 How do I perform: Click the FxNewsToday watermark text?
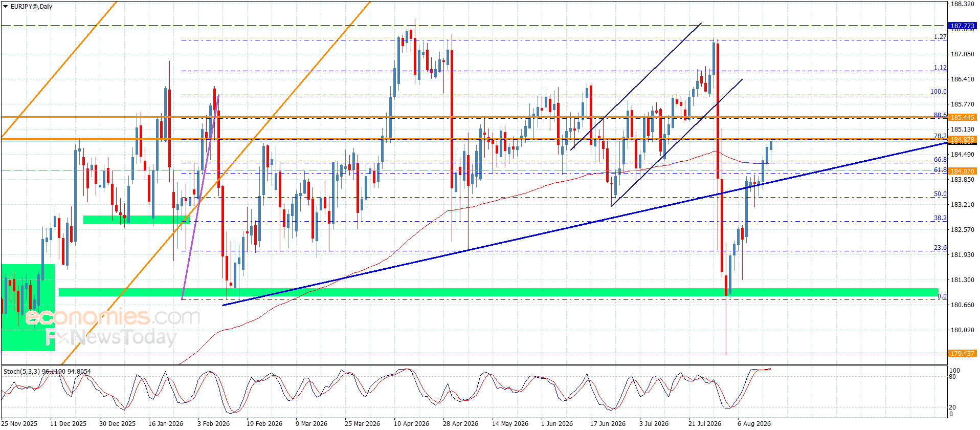[x=110, y=337]
